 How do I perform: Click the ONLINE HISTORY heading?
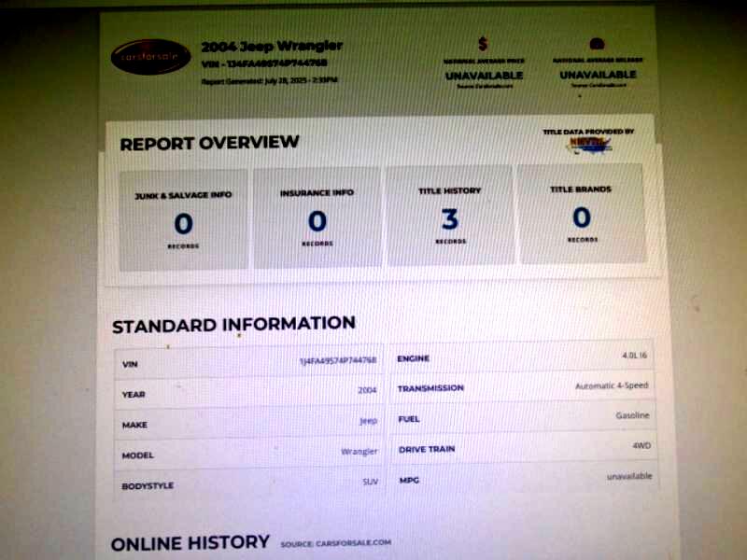click(190, 543)
